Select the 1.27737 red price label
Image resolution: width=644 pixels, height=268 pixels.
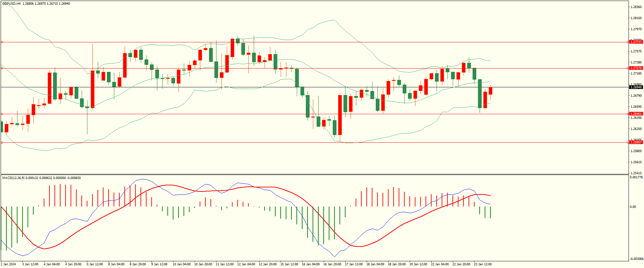pyautogui.click(x=636, y=42)
